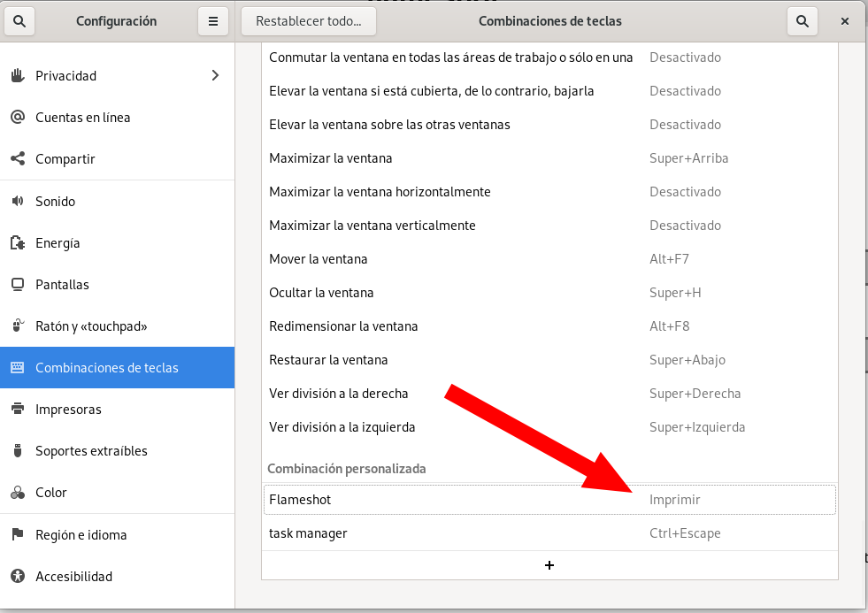The image size is (868, 613).
Task: Switch to Región e idioma panel
Action: [81, 535]
